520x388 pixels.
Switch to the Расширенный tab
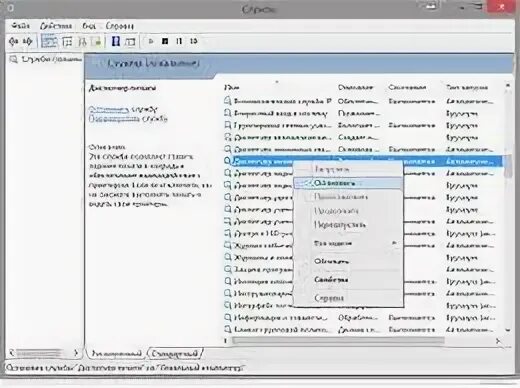(x=116, y=353)
